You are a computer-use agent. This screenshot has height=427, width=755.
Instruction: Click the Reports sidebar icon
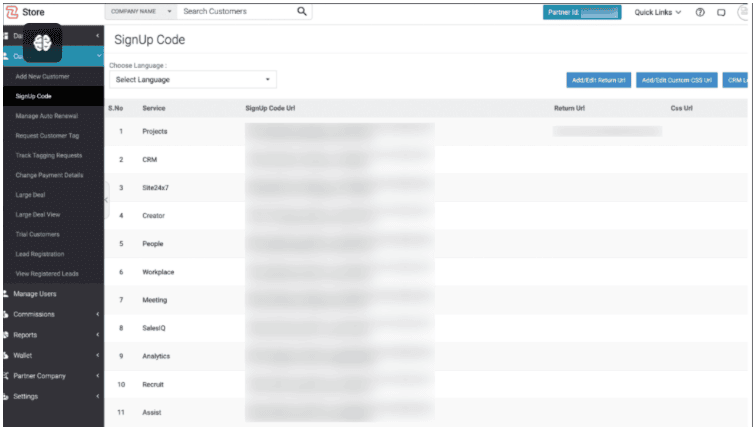tap(6, 335)
